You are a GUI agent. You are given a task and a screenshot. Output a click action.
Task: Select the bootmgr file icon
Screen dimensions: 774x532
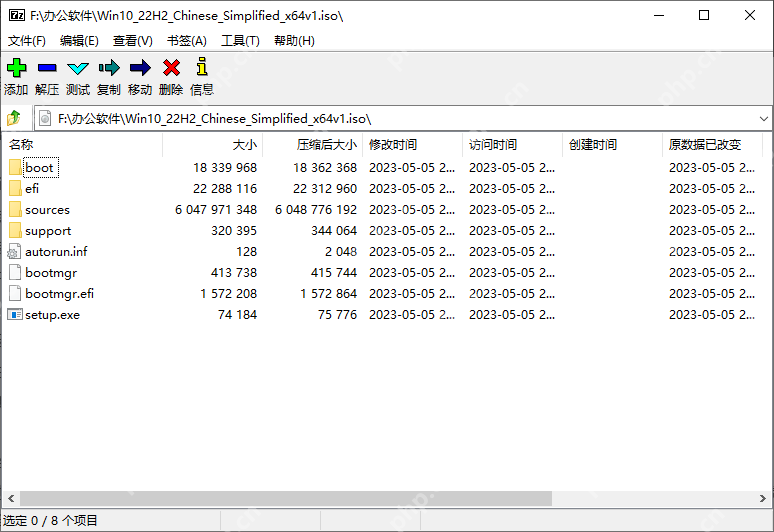(15, 272)
